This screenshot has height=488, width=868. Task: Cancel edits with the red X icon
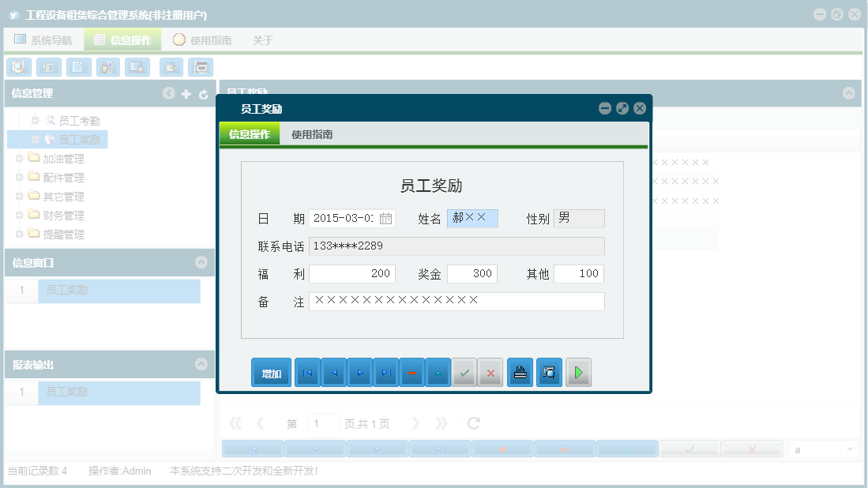click(x=490, y=372)
